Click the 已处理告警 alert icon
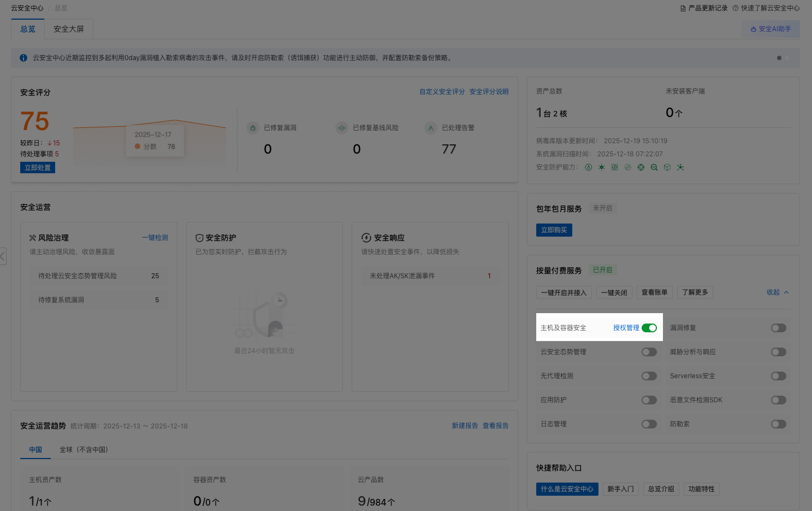This screenshot has width=812, height=511. point(431,128)
